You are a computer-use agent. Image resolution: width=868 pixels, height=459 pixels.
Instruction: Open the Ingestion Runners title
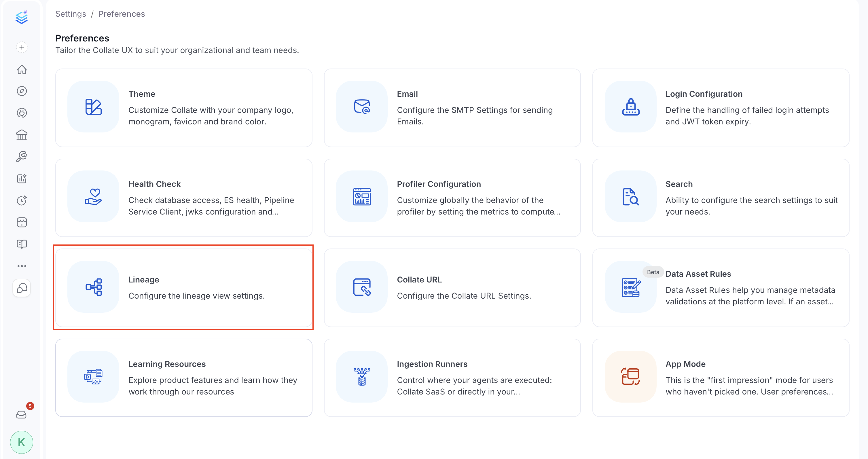click(432, 364)
